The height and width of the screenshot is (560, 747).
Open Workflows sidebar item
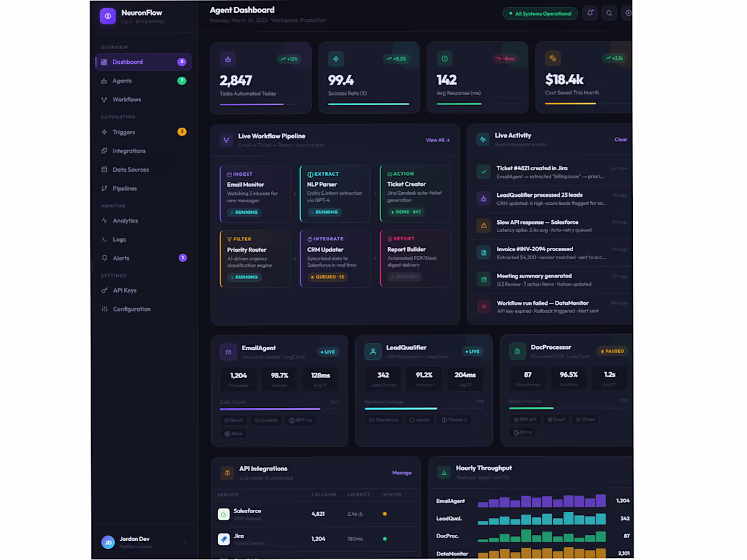coord(144,100)
